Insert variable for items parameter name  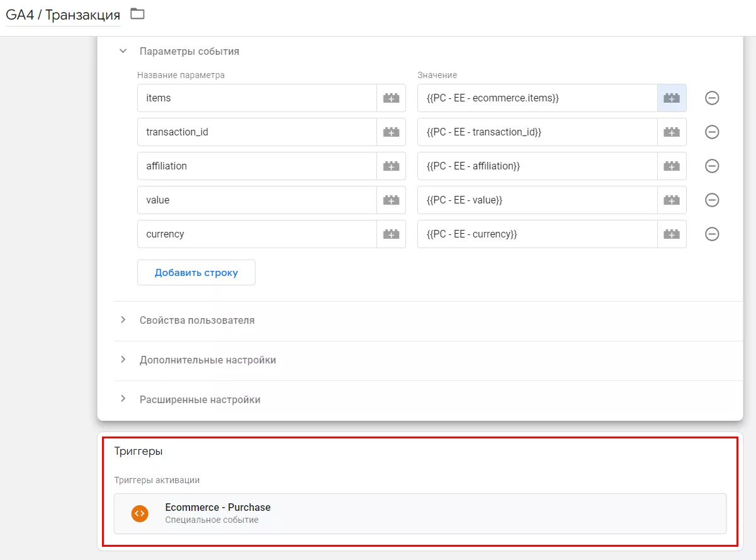(x=392, y=98)
